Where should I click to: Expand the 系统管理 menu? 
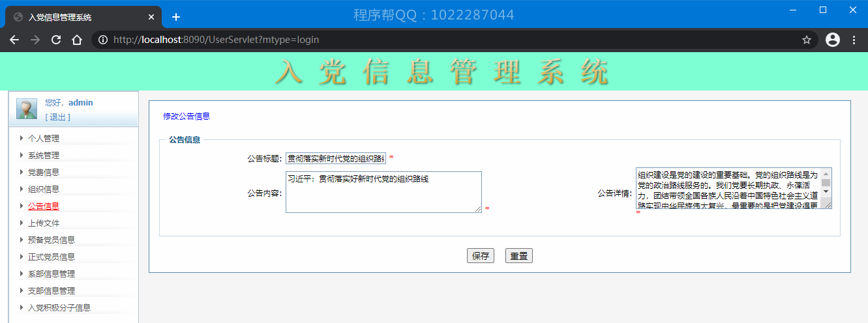43,155
